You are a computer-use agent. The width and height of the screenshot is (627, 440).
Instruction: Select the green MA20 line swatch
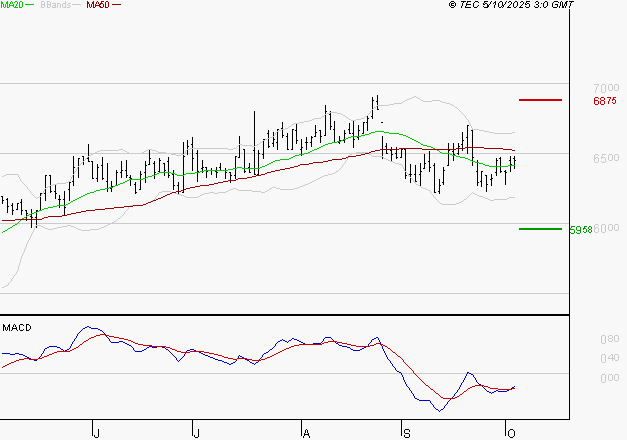(x=31, y=5)
